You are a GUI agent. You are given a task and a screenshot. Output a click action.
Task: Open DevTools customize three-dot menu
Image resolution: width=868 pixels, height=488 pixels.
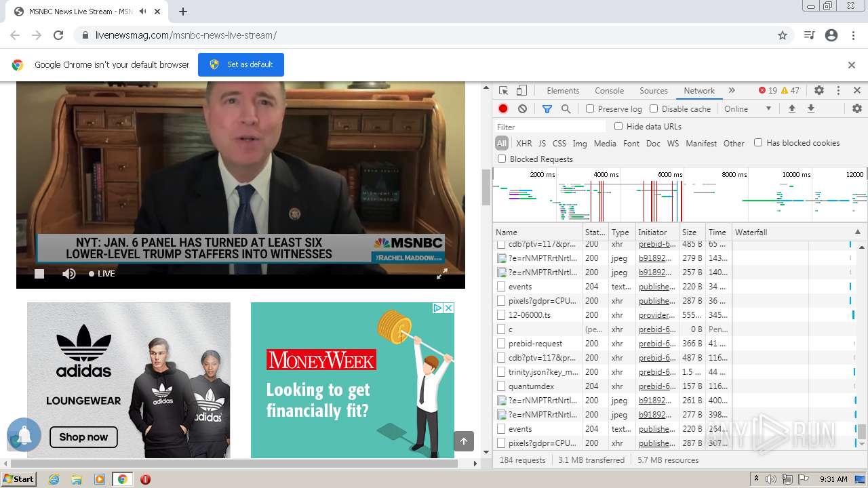(838, 90)
